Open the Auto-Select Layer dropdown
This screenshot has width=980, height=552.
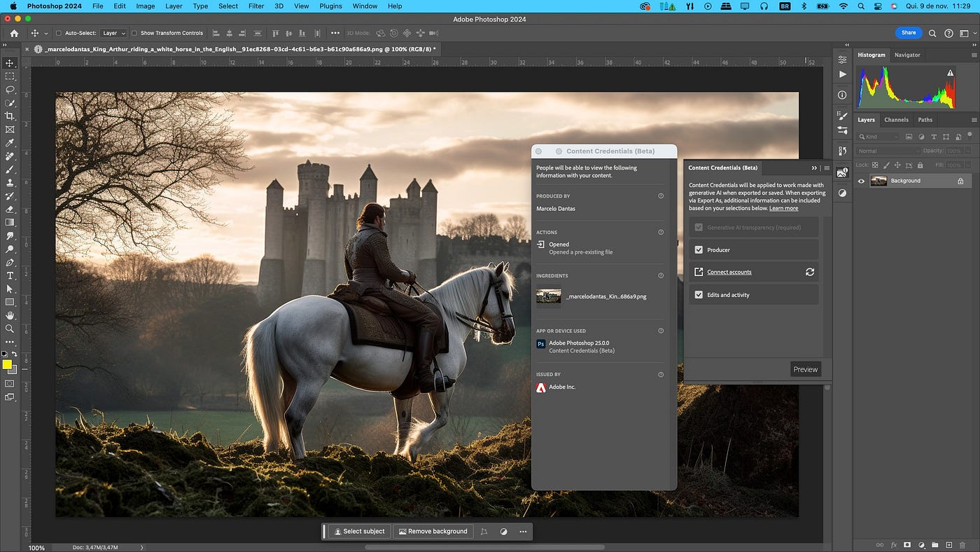point(114,33)
